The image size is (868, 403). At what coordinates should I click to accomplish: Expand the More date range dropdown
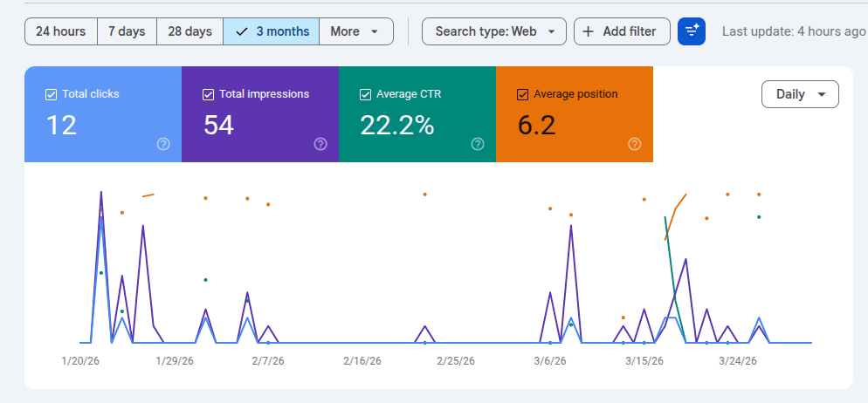(x=356, y=31)
